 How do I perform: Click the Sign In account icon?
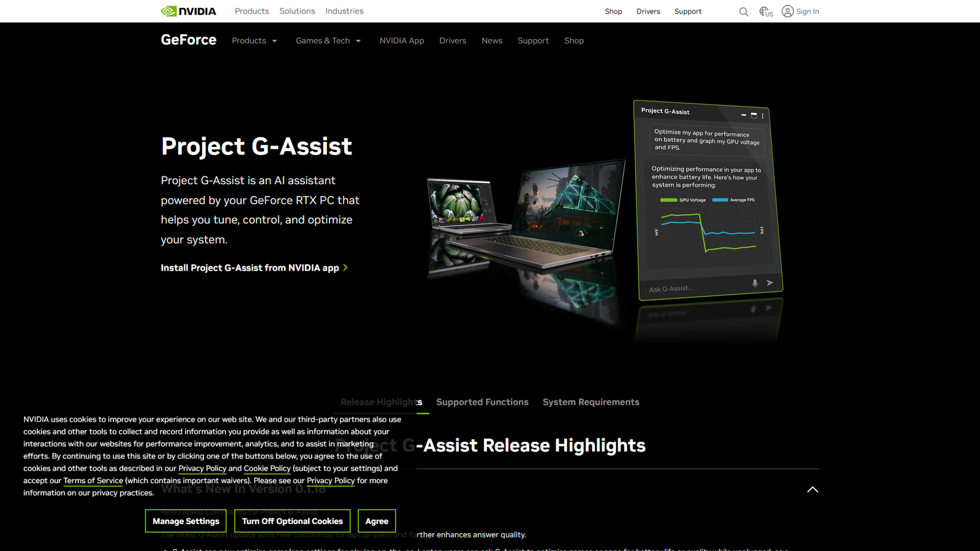click(788, 11)
